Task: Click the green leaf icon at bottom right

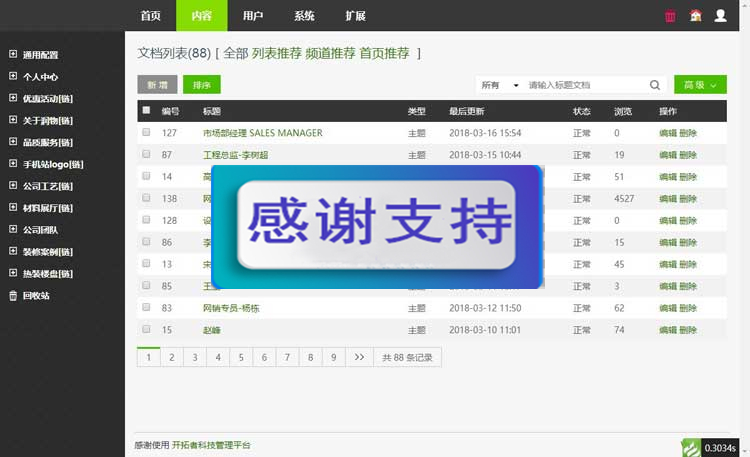Action: (690, 446)
